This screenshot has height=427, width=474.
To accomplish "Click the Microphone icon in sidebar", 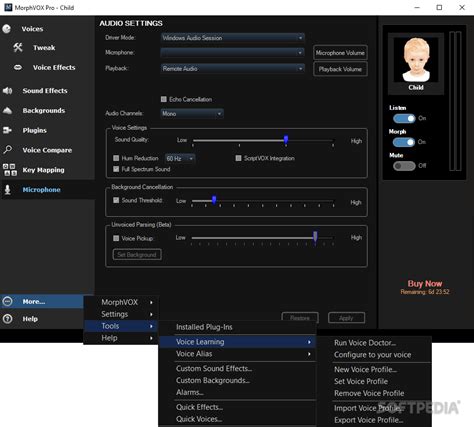I will (x=7, y=190).
